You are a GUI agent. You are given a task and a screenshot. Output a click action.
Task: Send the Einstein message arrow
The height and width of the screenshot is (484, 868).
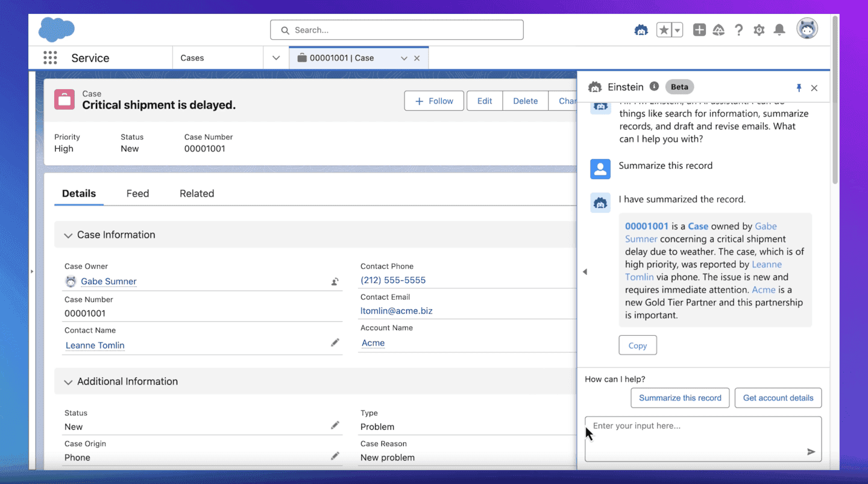[811, 451]
